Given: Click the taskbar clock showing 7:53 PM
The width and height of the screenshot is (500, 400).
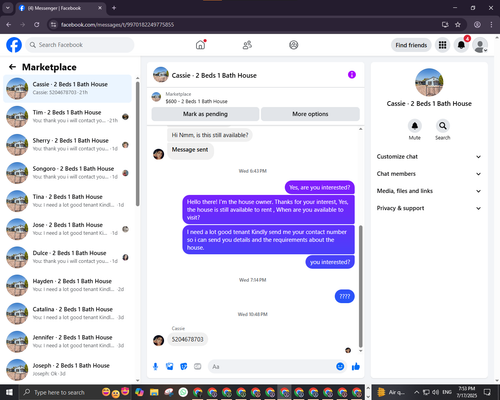Looking at the screenshot, I should [466, 392].
